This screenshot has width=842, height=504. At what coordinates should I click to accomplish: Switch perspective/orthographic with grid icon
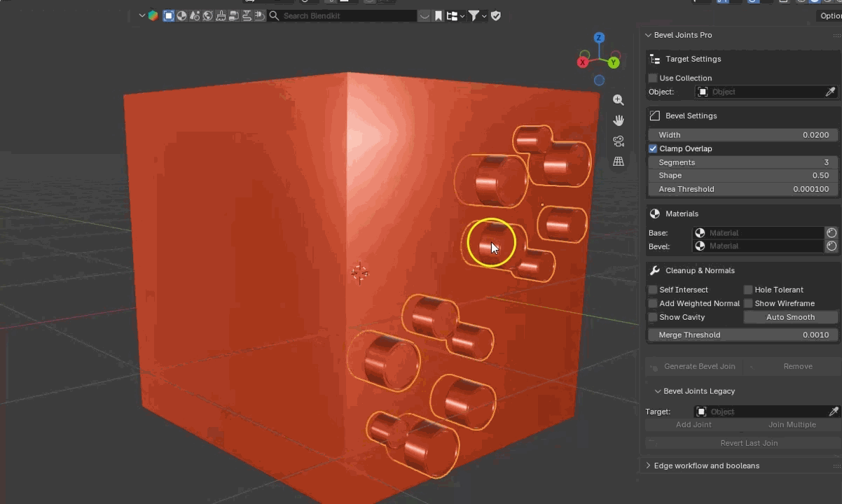click(618, 162)
